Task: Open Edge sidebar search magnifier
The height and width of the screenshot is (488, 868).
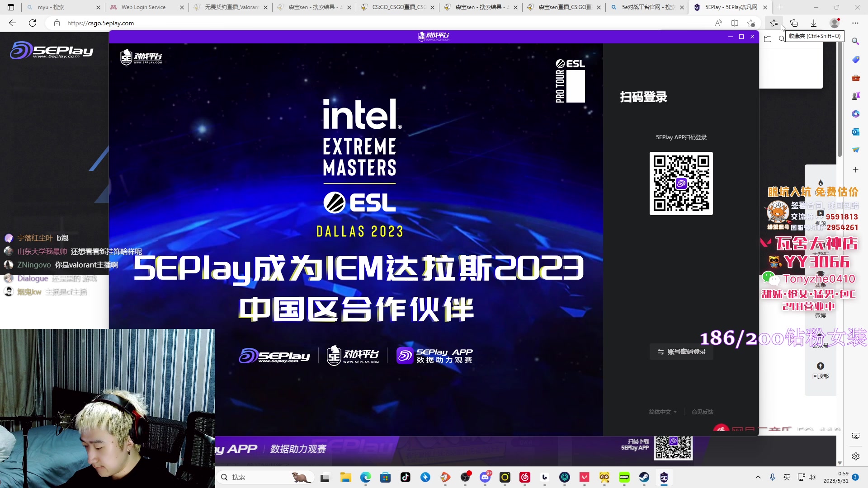Action: (x=855, y=41)
